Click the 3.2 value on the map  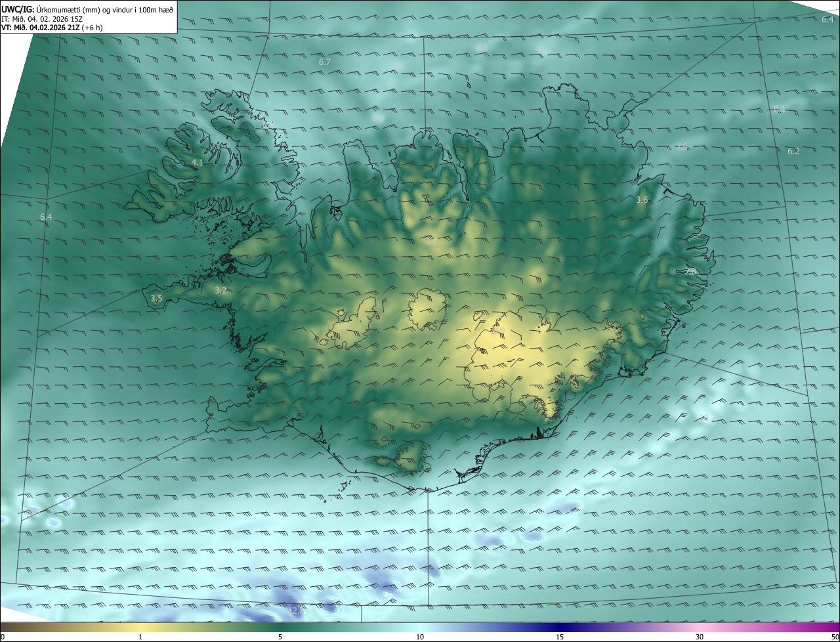(220, 290)
